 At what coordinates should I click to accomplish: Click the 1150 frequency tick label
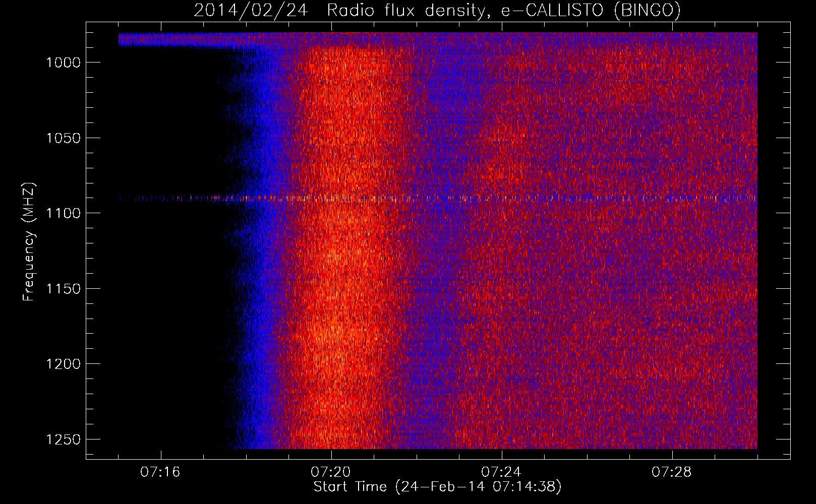click(x=63, y=289)
